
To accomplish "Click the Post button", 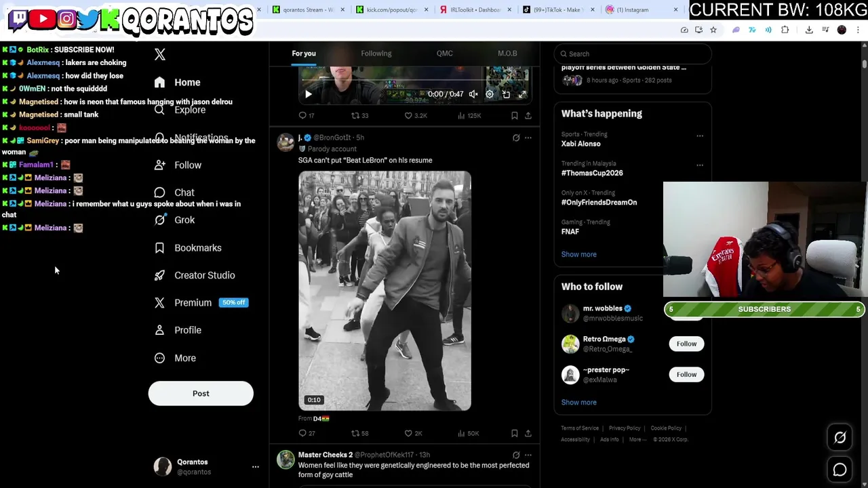I will [x=201, y=393].
